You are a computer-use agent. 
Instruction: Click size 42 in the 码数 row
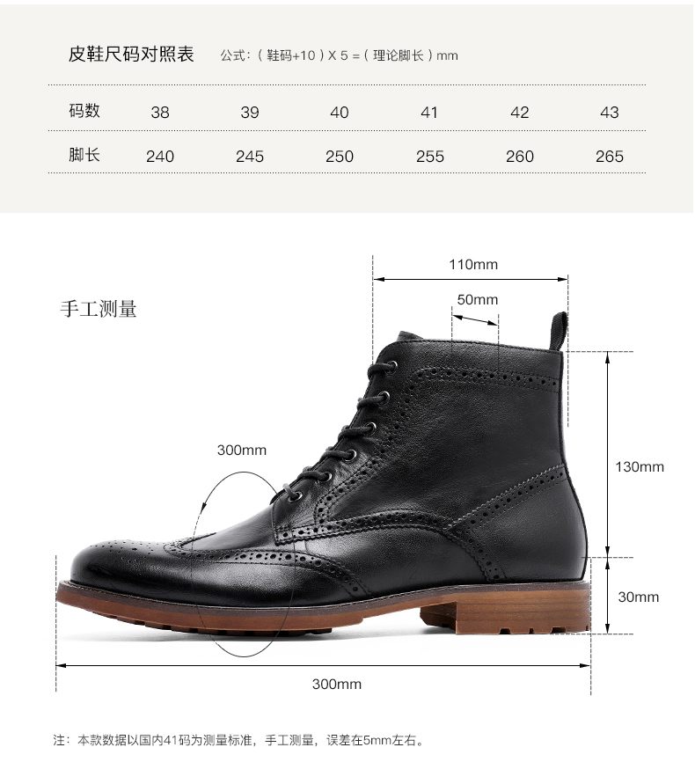[520, 113]
